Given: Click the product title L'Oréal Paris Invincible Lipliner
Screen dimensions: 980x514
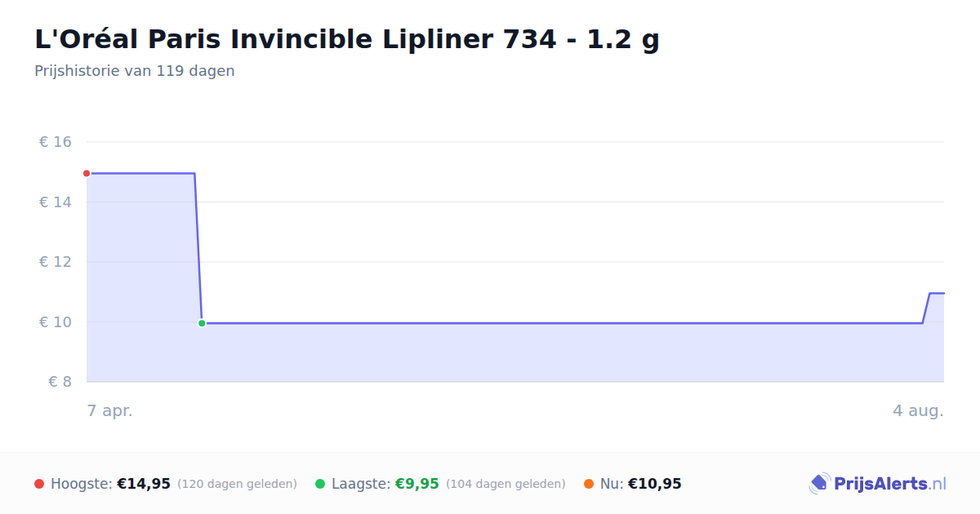Looking at the screenshot, I should (347, 39).
